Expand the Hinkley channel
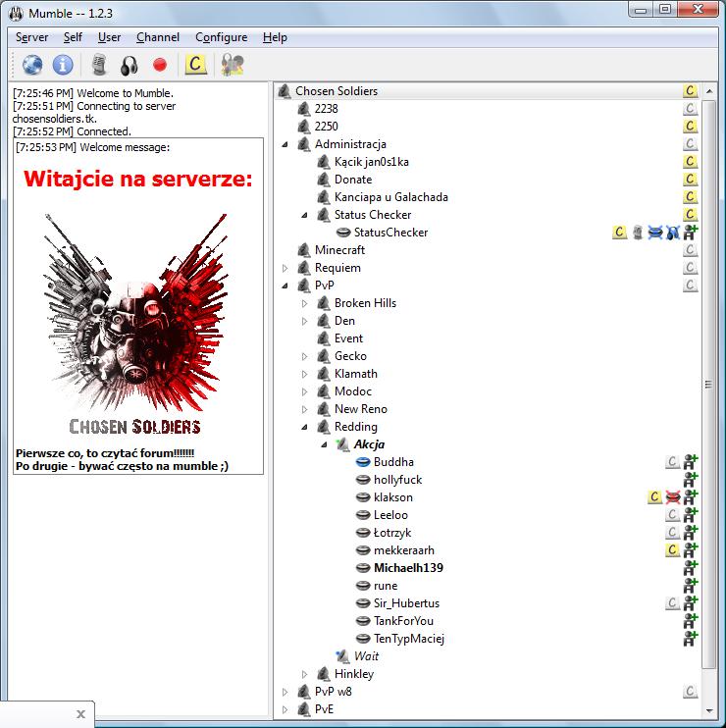This screenshot has height=728, width=726. click(304, 674)
